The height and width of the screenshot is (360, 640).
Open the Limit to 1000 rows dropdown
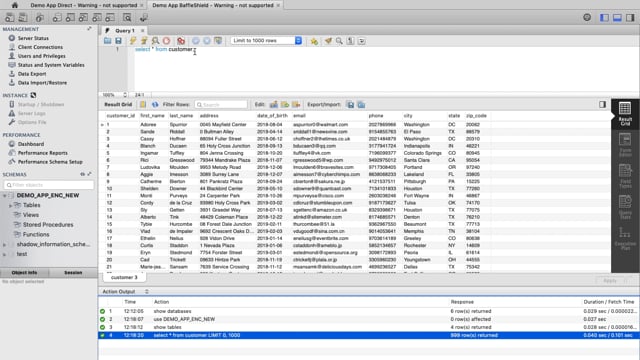point(266,40)
